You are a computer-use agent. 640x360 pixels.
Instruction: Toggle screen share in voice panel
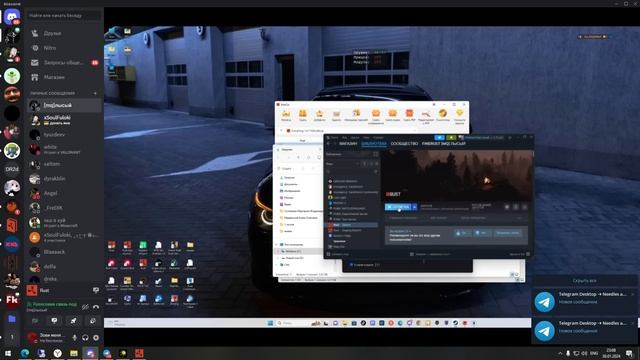[54, 321]
